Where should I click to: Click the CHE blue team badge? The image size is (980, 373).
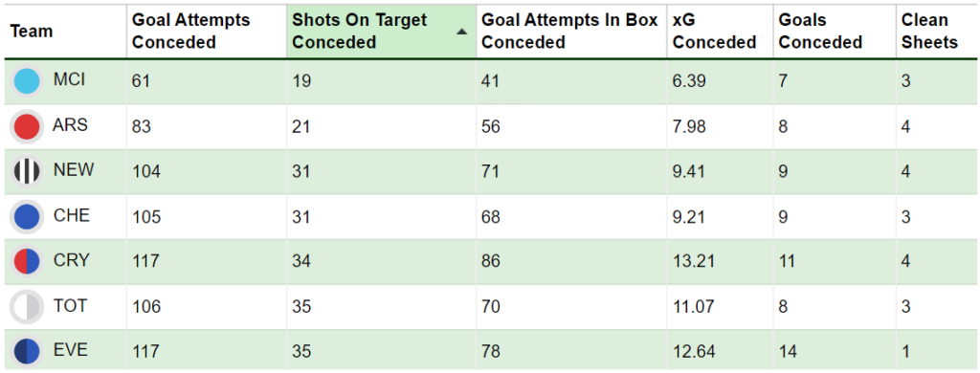coord(27,217)
